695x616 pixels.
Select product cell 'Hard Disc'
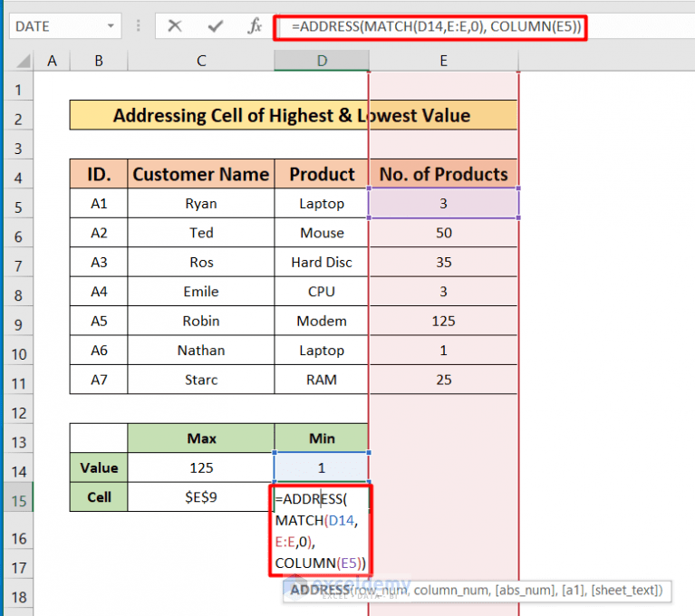tap(322, 263)
